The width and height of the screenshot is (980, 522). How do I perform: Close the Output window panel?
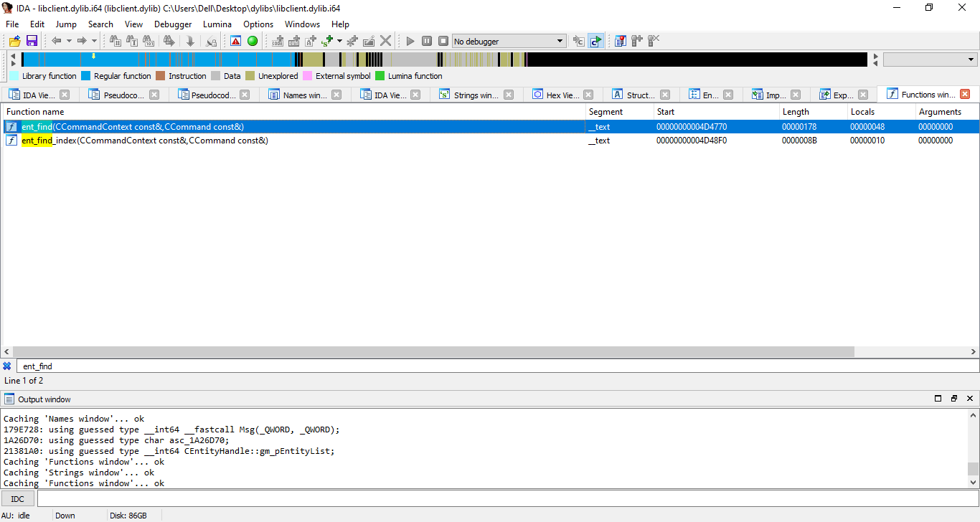(971, 399)
